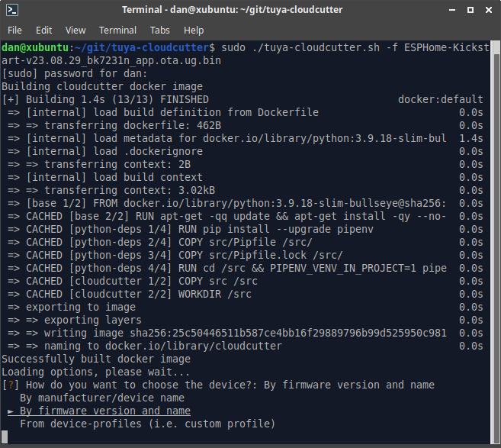Open the Tabs menu
The height and width of the screenshot is (448, 501).
coord(160,31)
